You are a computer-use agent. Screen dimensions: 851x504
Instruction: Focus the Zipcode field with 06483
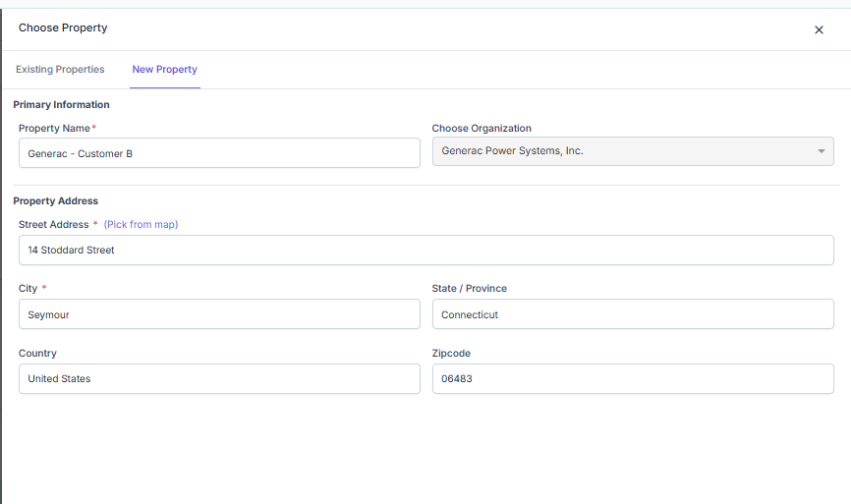(633, 379)
